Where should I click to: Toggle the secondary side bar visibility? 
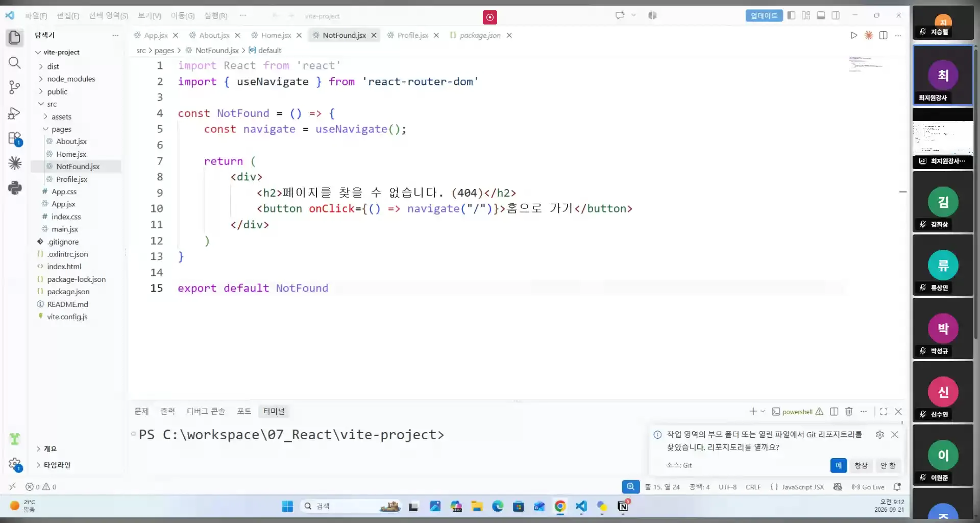[x=836, y=15]
